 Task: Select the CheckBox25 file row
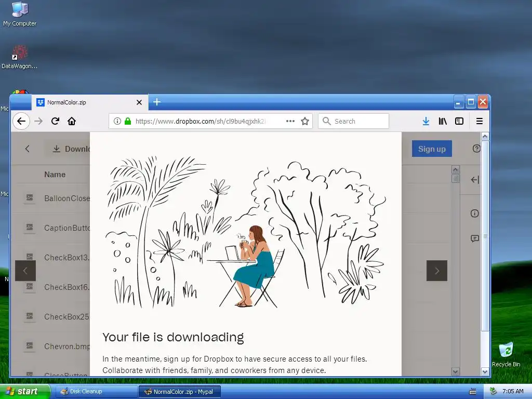point(52,316)
